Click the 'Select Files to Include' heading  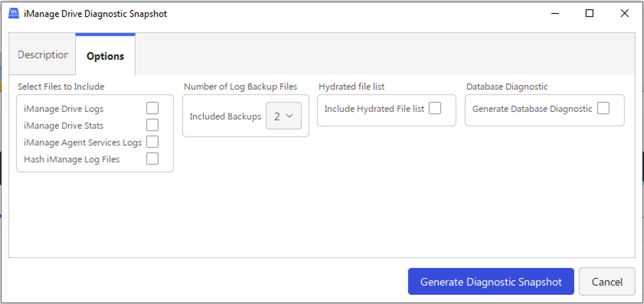click(61, 87)
